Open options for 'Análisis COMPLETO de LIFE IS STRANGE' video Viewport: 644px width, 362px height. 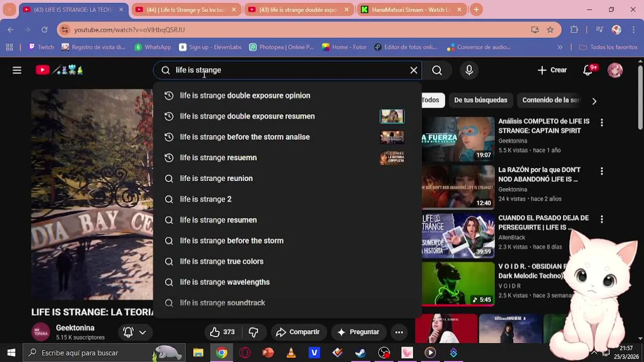[602, 123]
